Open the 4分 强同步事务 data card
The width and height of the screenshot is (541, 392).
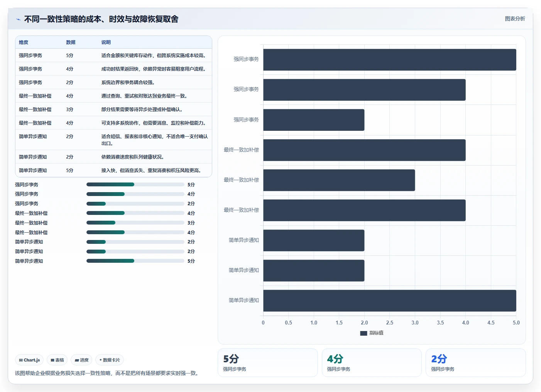point(372,363)
